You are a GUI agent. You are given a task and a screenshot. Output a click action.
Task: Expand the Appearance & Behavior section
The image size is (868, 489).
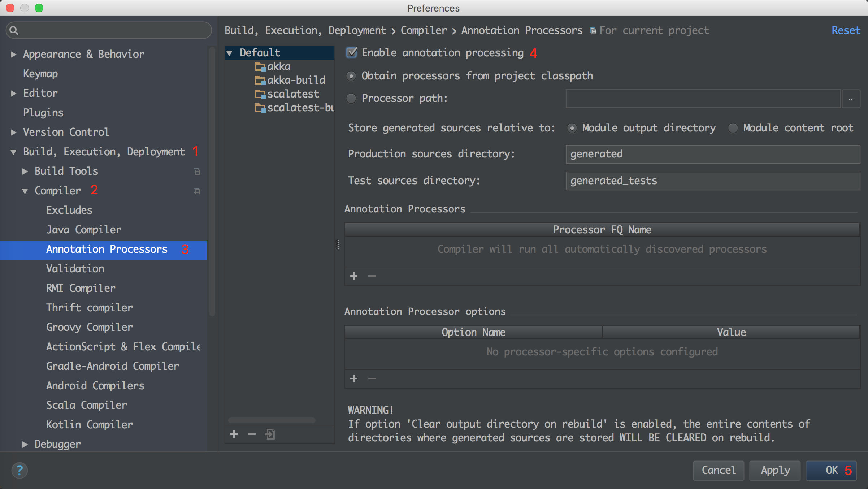pyautogui.click(x=13, y=54)
